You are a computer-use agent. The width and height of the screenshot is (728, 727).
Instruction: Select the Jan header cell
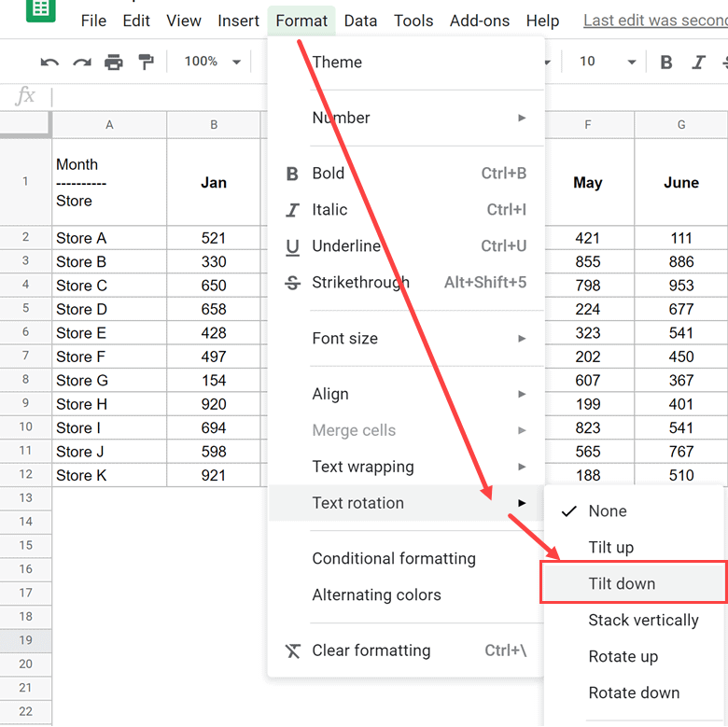click(214, 182)
